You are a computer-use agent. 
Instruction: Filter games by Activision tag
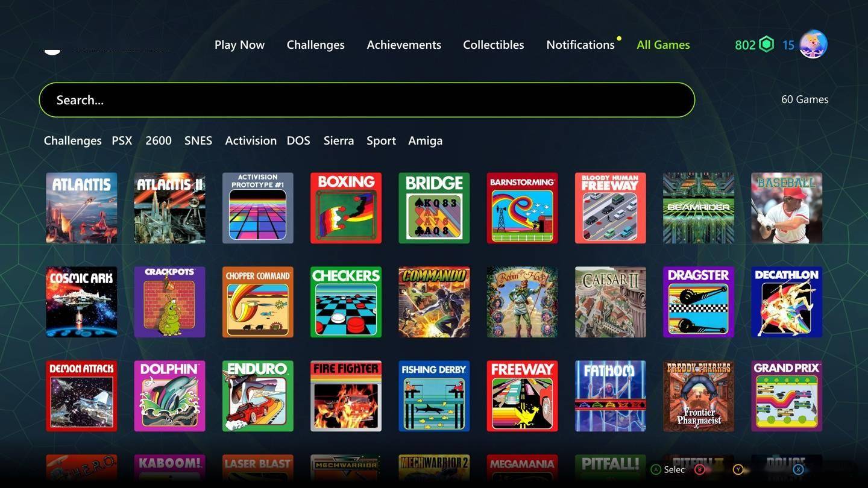point(251,140)
